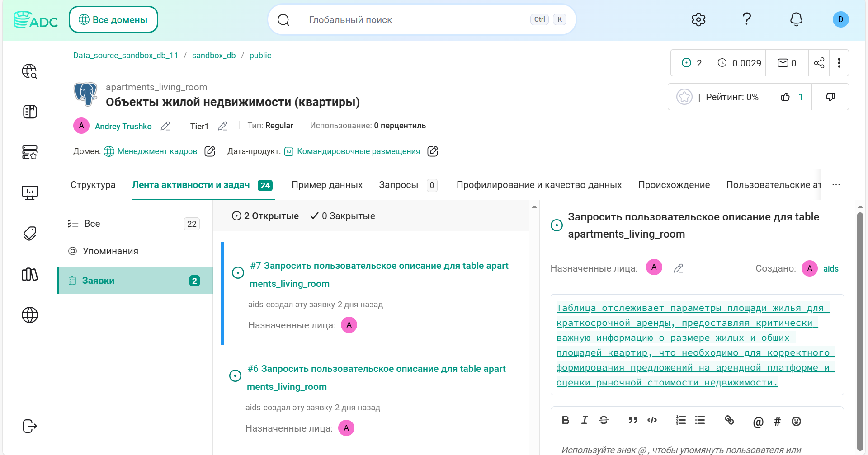Open the sandbox_db breadcrumb link
Viewport: 868px width, 455px height.
pos(214,56)
